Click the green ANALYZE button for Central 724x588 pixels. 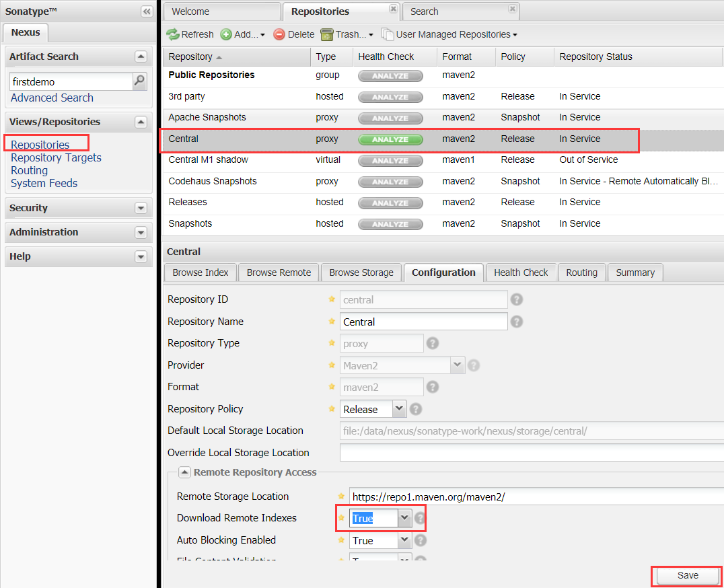[x=390, y=139]
